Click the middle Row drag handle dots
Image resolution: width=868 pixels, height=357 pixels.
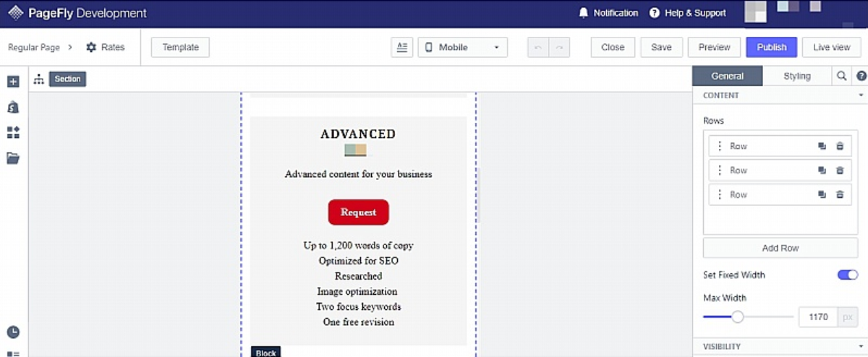click(719, 171)
